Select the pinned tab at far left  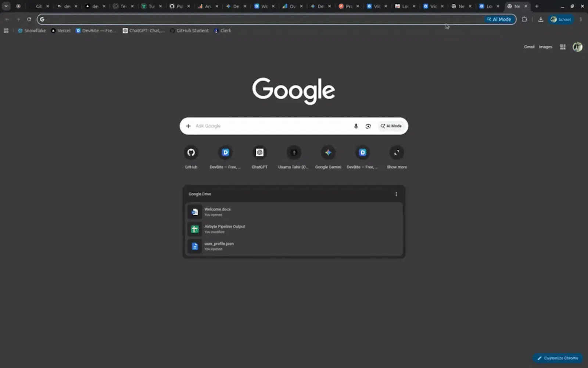18,6
